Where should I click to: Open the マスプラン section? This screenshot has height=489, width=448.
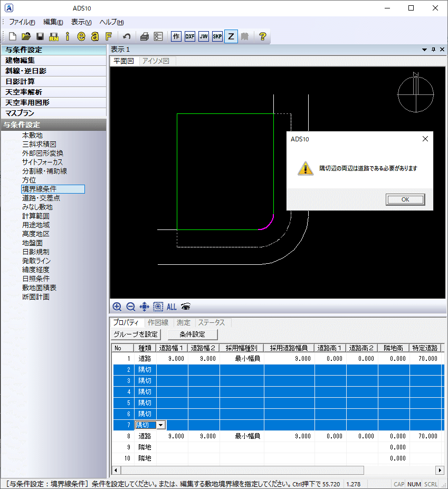pyautogui.click(x=53, y=113)
